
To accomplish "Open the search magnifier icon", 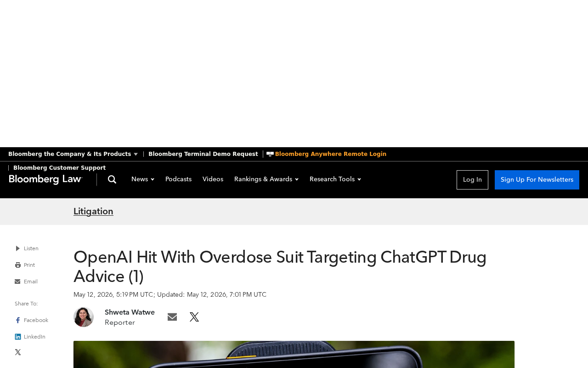I will tap(112, 179).
